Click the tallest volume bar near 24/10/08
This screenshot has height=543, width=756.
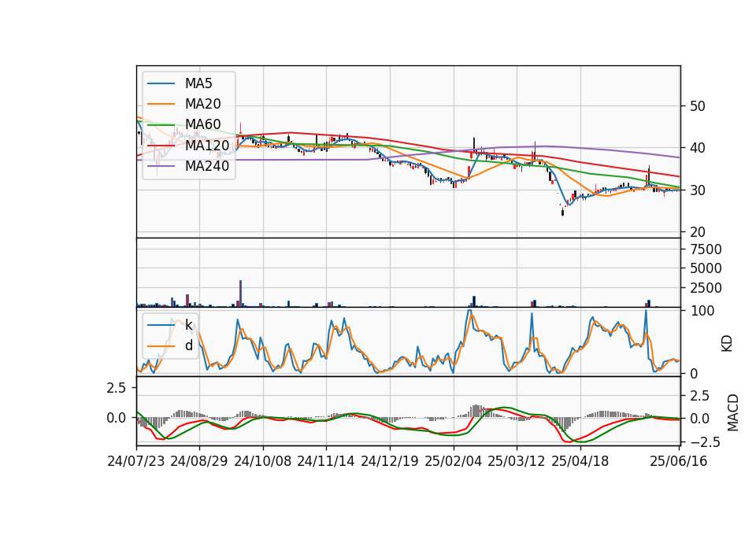(x=241, y=294)
